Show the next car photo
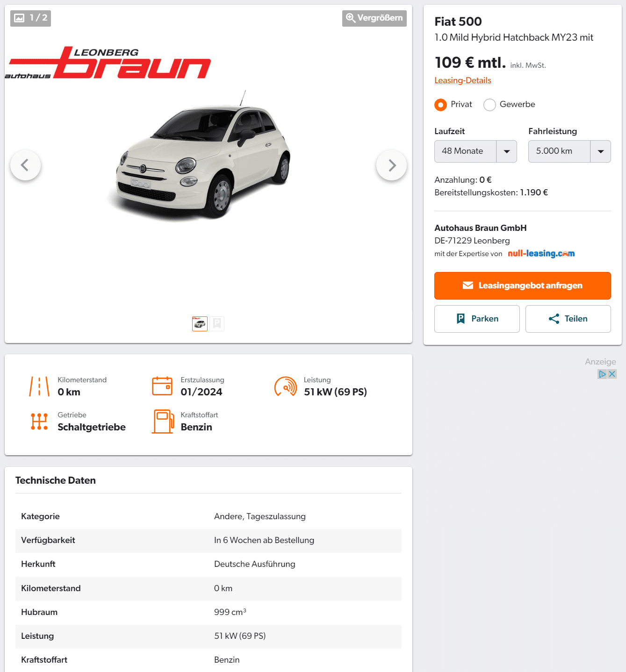626x672 pixels. tap(391, 165)
